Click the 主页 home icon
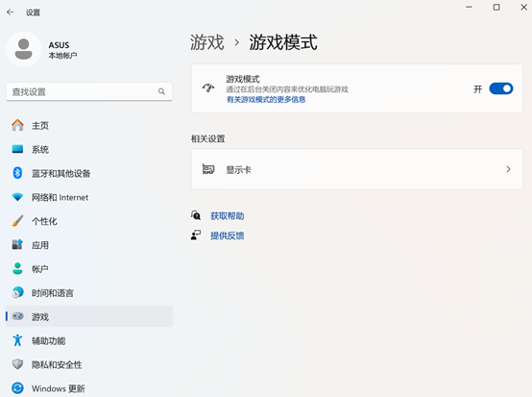The image size is (532, 397). [17, 125]
